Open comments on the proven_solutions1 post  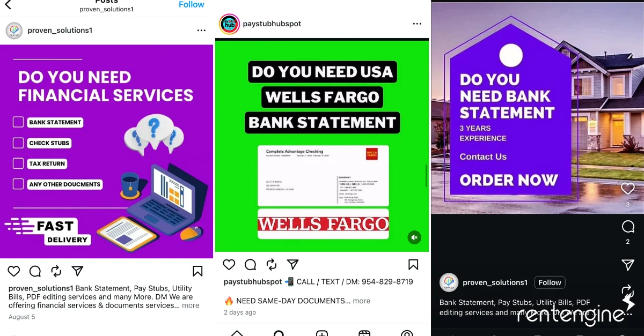pos(35,271)
